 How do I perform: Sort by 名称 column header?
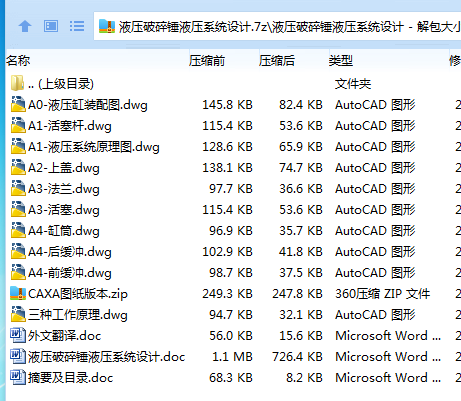pyautogui.click(x=18, y=61)
